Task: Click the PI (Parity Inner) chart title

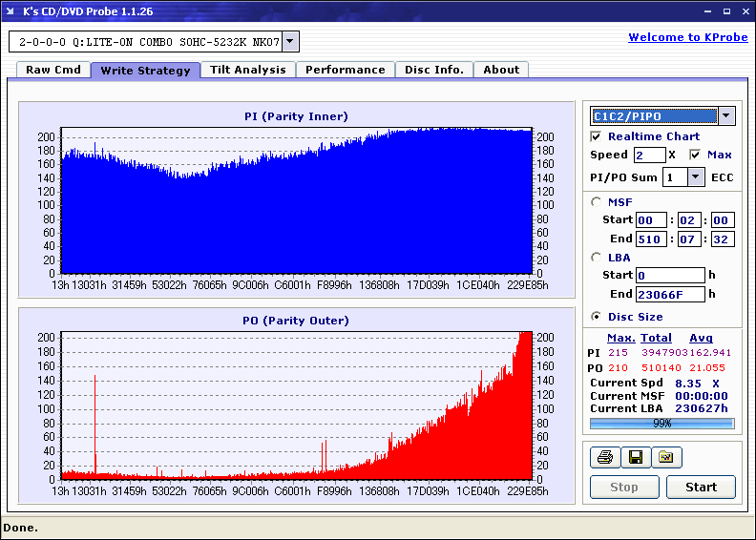Action: point(296,116)
